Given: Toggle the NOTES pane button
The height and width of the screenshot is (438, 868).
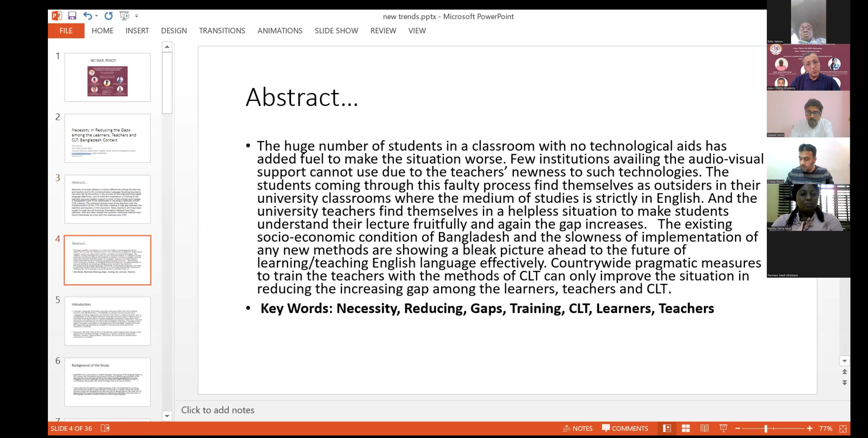Looking at the screenshot, I should pyautogui.click(x=578, y=428).
